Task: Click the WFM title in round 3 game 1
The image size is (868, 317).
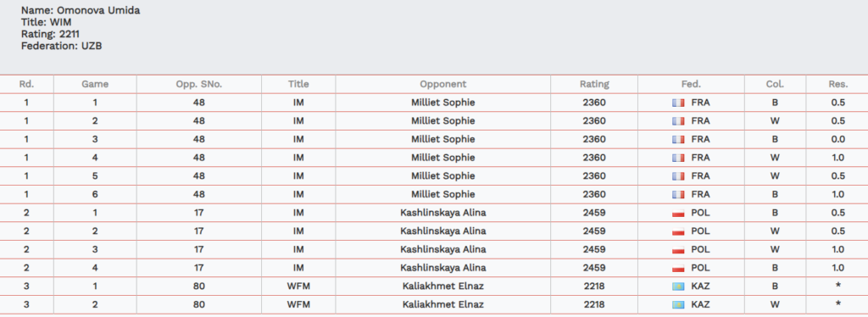Action: point(298,286)
